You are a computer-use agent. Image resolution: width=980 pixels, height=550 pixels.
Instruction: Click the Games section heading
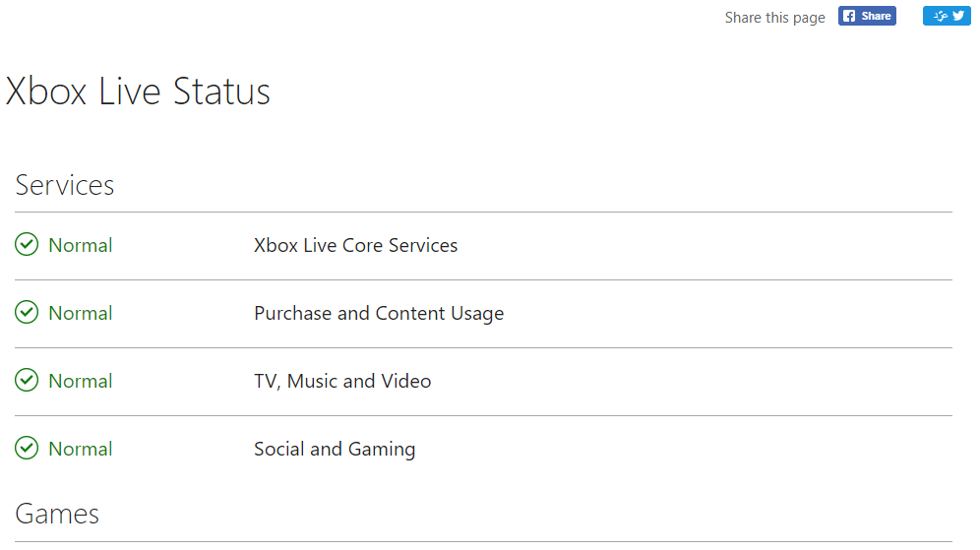coord(57,514)
